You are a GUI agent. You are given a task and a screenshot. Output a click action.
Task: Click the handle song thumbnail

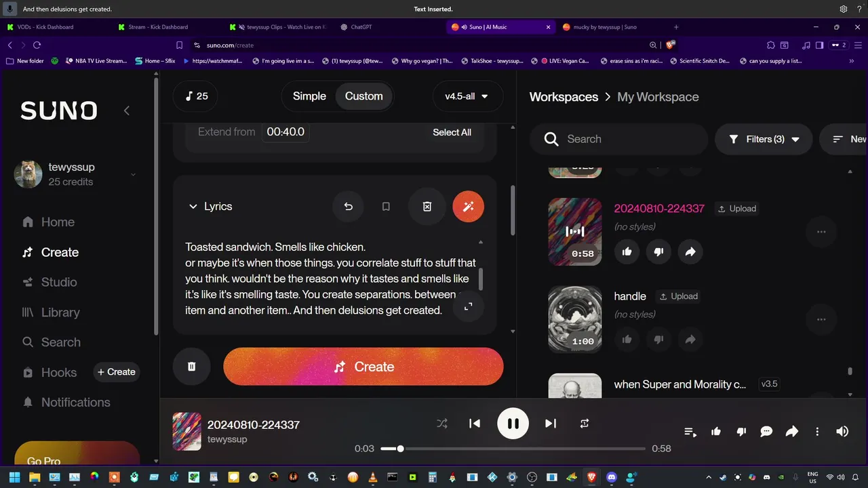point(575,319)
